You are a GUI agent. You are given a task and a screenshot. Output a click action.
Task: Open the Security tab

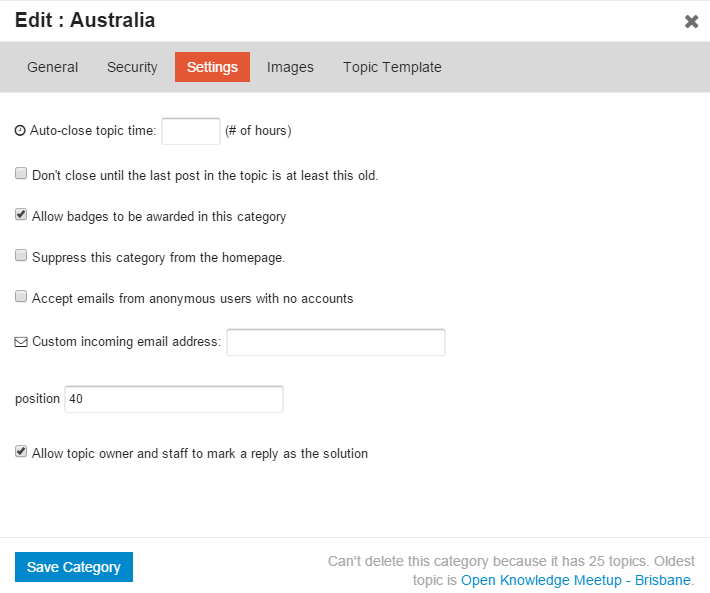[132, 67]
